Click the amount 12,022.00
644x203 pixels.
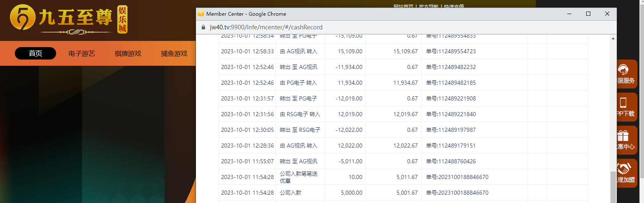point(350,146)
